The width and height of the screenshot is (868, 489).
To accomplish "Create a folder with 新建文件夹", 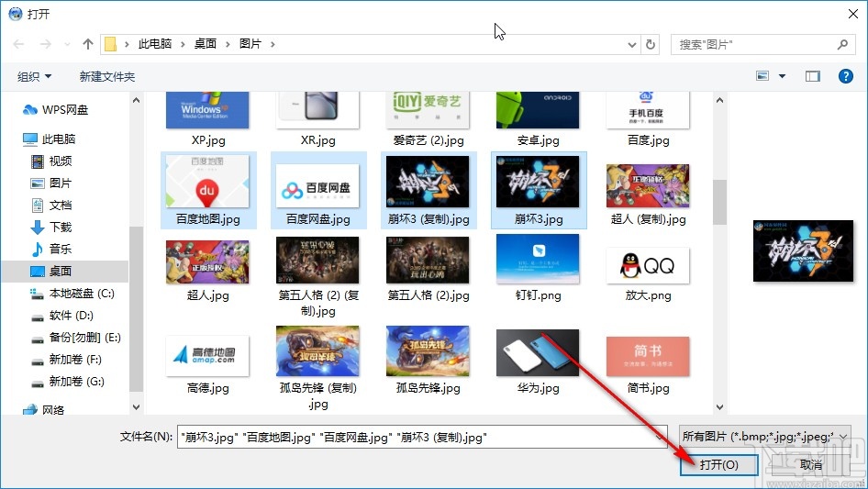I will pos(106,76).
